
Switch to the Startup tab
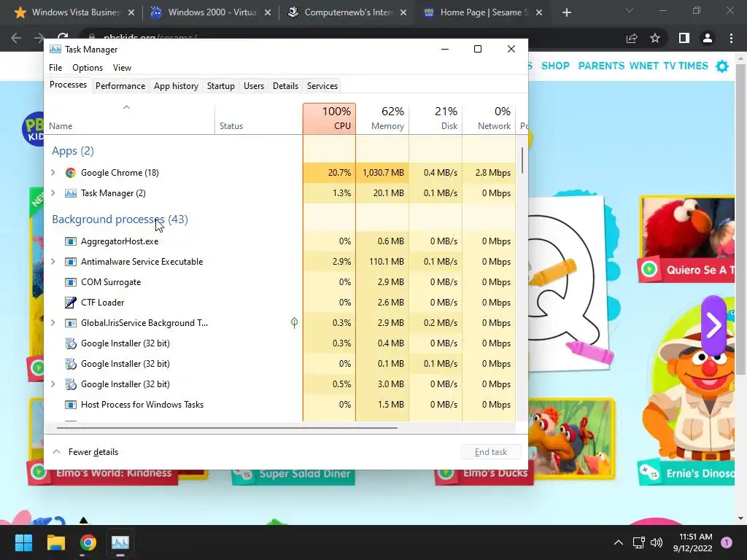click(220, 86)
